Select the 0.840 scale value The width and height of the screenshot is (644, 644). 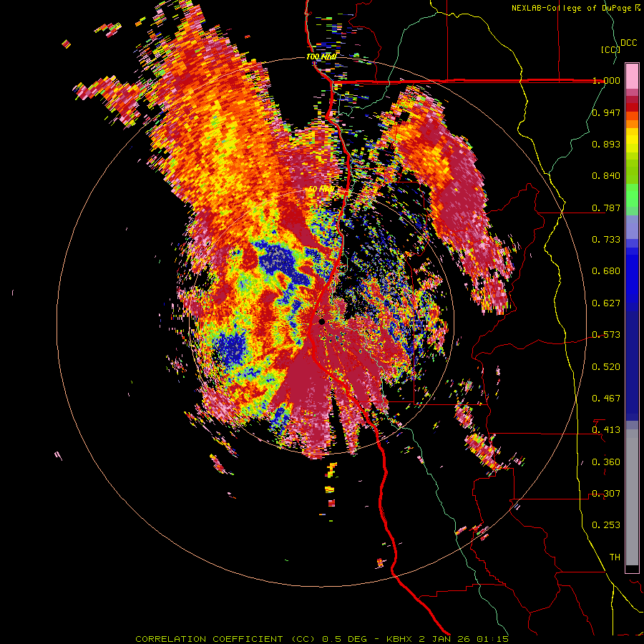coord(606,176)
